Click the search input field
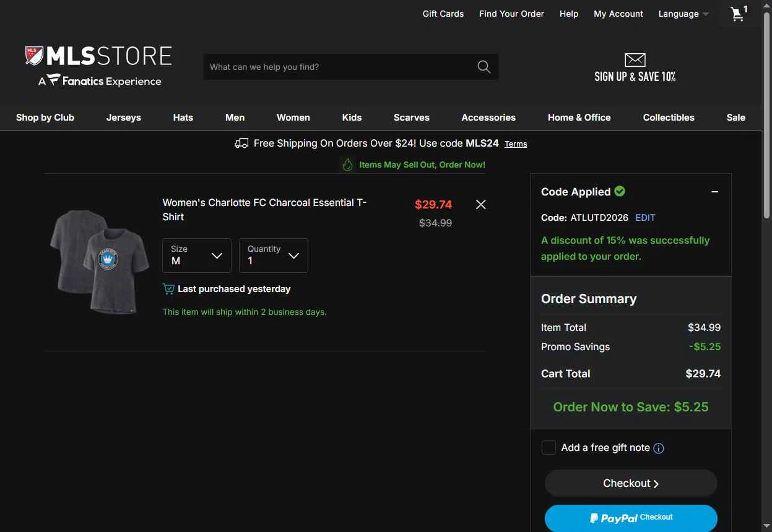 click(339, 67)
